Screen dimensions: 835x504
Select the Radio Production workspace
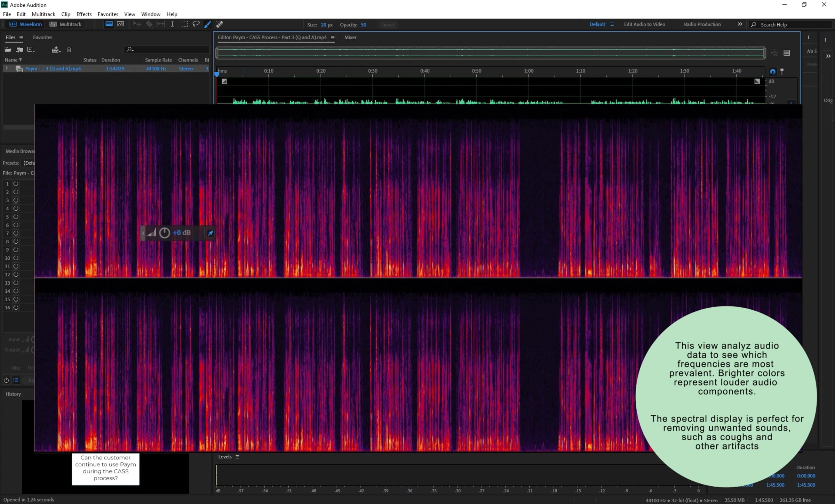tap(702, 24)
